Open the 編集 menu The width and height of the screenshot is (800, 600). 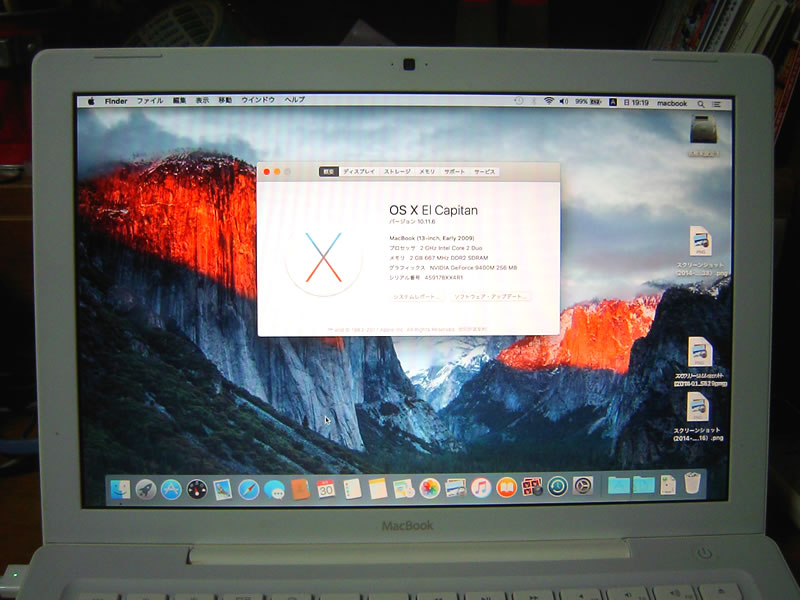click(x=180, y=101)
